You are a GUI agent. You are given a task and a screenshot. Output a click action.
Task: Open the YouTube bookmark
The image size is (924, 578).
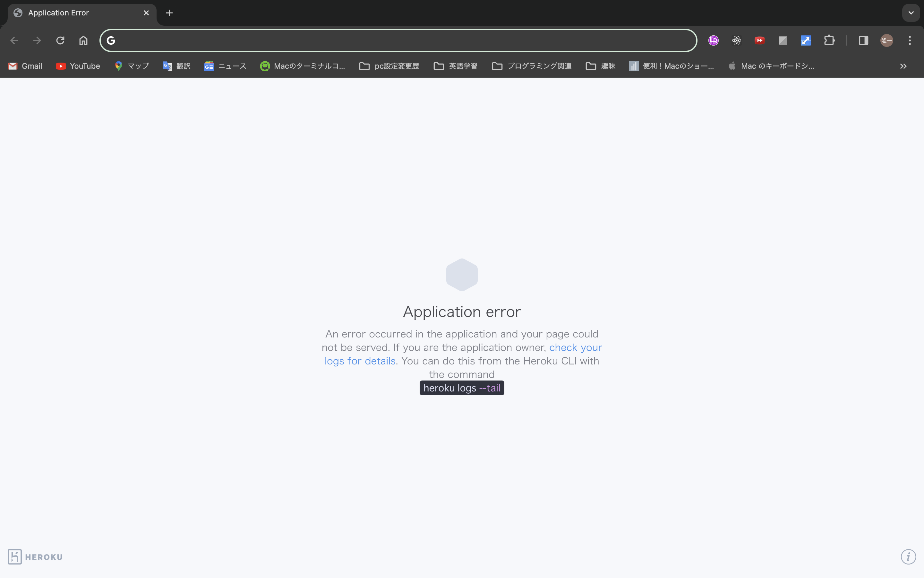pyautogui.click(x=78, y=66)
